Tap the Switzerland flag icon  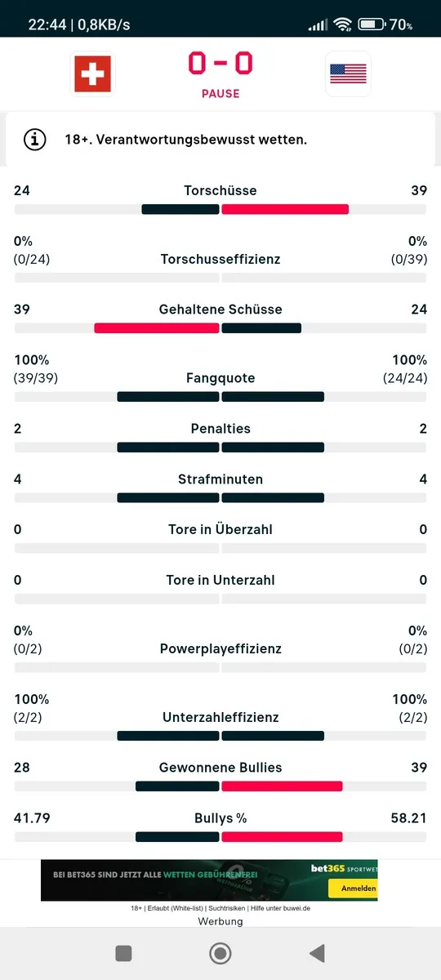[x=92, y=74]
